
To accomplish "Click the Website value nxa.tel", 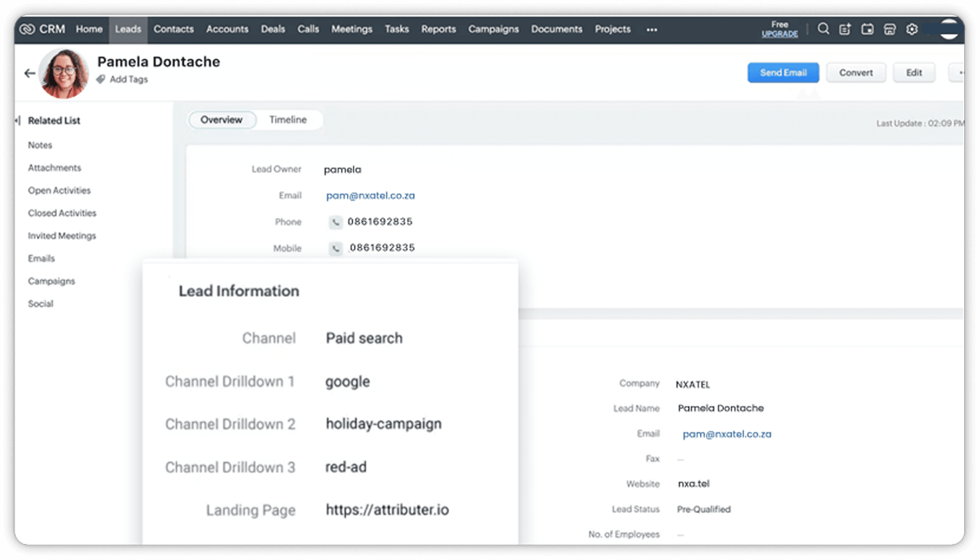I will click(694, 483).
